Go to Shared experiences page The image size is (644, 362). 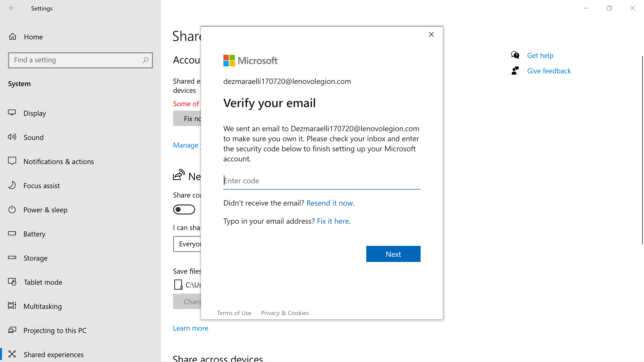[x=53, y=354]
